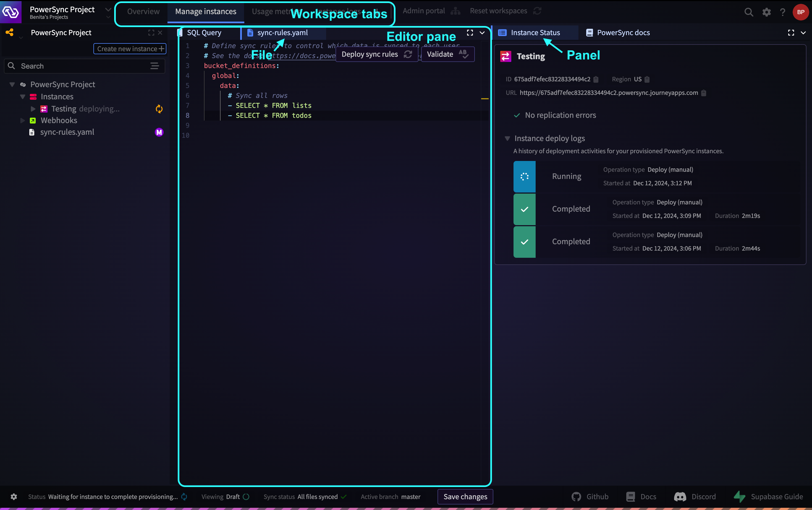812x510 pixels.
Task: Click the purple M modified badge
Action: click(x=159, y=132)
